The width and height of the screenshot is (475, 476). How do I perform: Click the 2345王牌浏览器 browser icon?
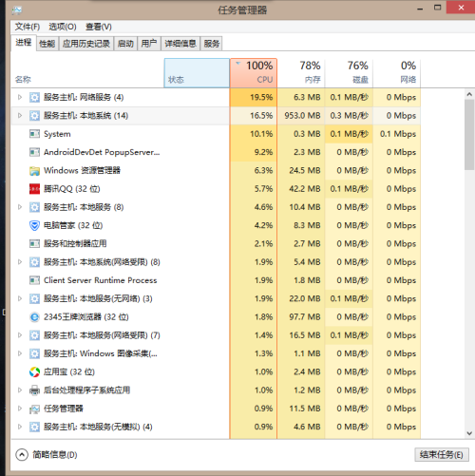[34, 317]
